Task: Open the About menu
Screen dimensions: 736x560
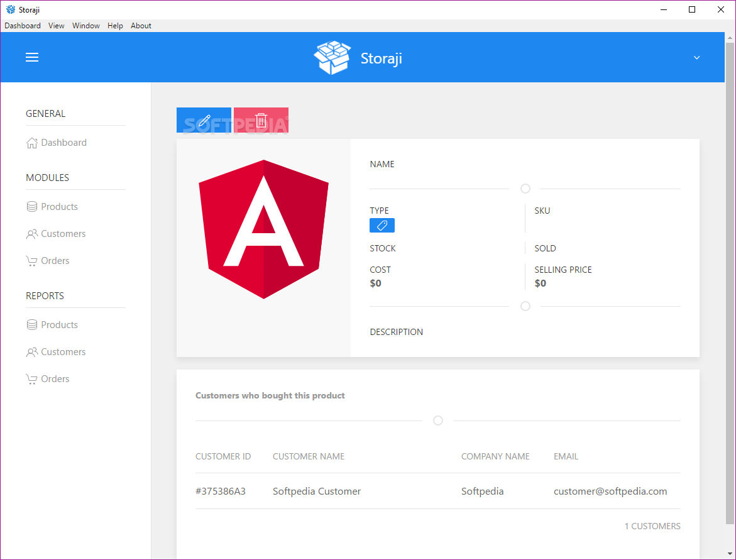Action: click(141, 26)
